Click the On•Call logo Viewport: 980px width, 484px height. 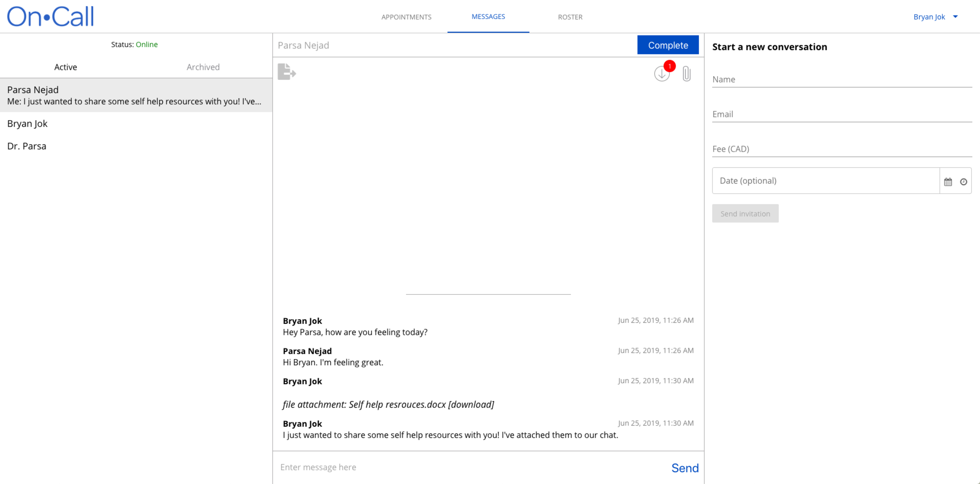tap(50, 17)
